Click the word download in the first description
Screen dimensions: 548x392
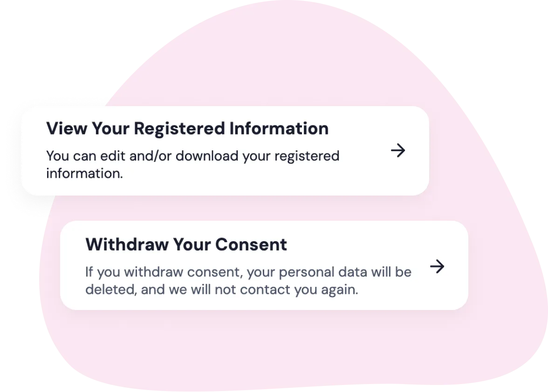206,155
